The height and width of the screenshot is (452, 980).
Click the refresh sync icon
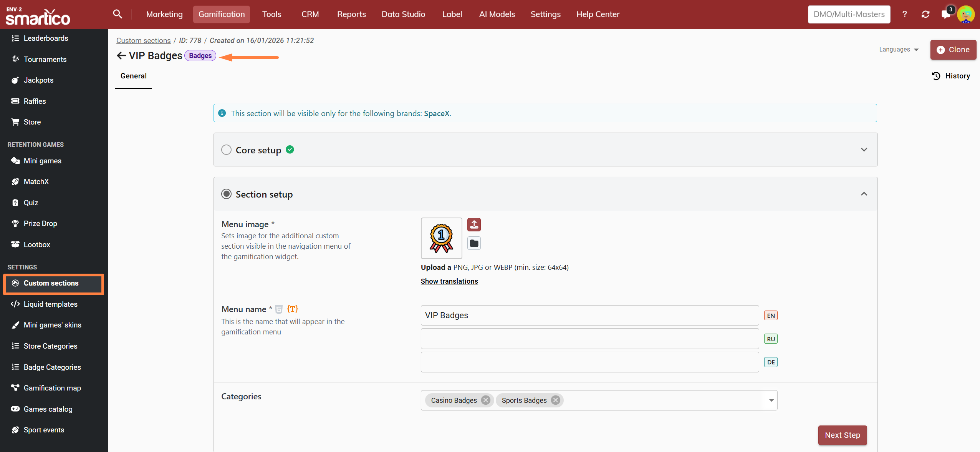(925, 14)
